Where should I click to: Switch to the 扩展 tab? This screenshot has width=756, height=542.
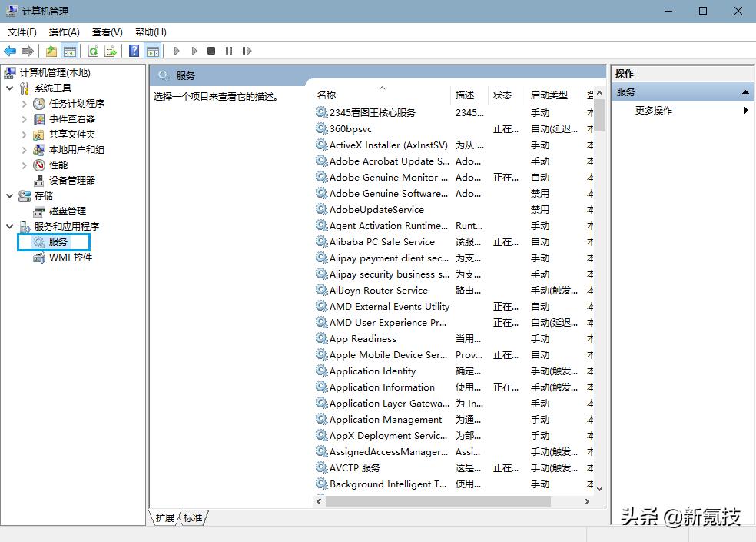[164, 517]
